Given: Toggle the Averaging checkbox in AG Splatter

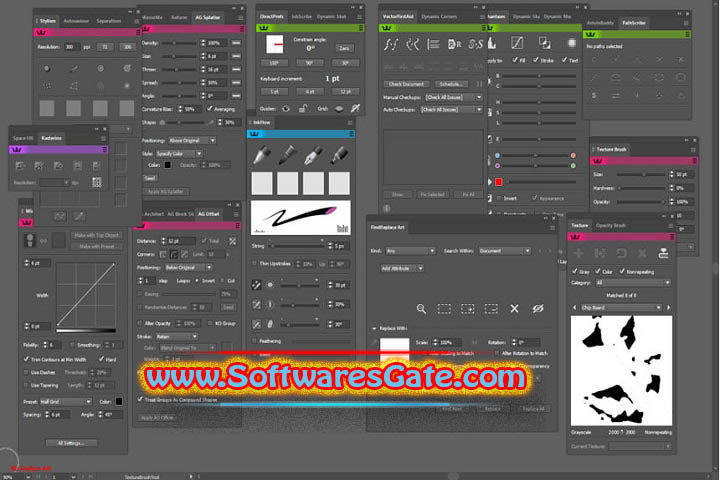Looking at the screenshot, I should [210, 108].
